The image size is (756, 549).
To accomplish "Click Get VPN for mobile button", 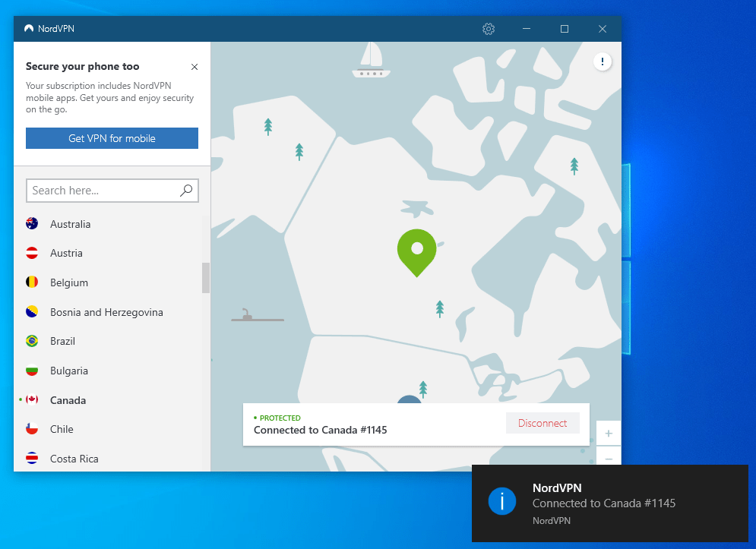I will coord(112,138).
